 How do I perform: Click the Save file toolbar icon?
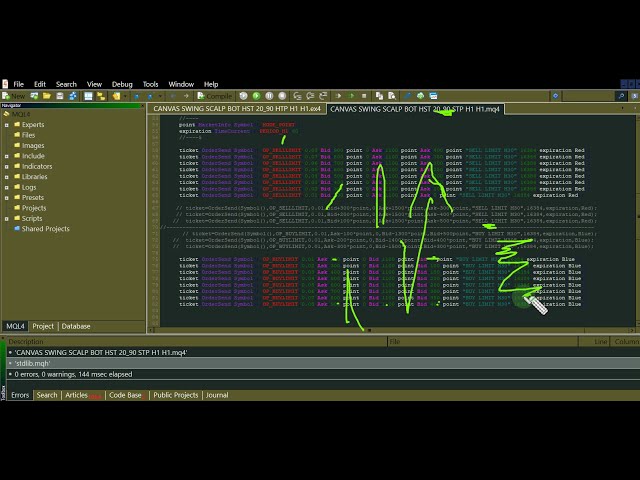tap(60, 96)
